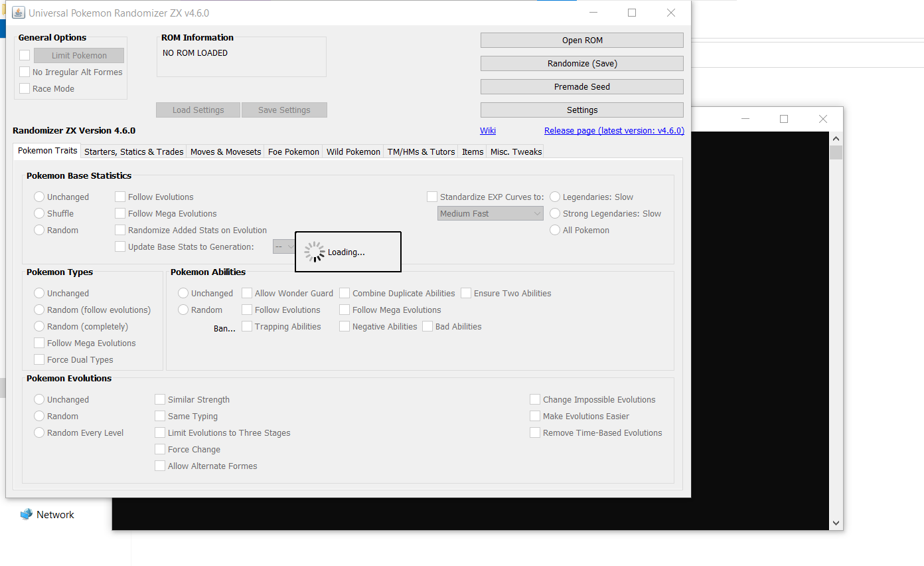This screenshot has height=566, width=924.
Task: Open the Premade Seed dialog
Action: [x=581, y=86]
